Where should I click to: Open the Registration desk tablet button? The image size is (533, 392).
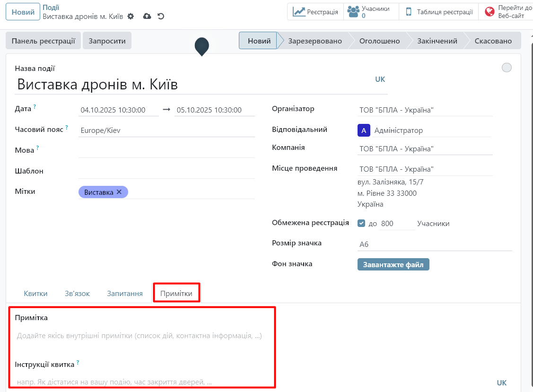pyautogui.click(x=439, y=12)
